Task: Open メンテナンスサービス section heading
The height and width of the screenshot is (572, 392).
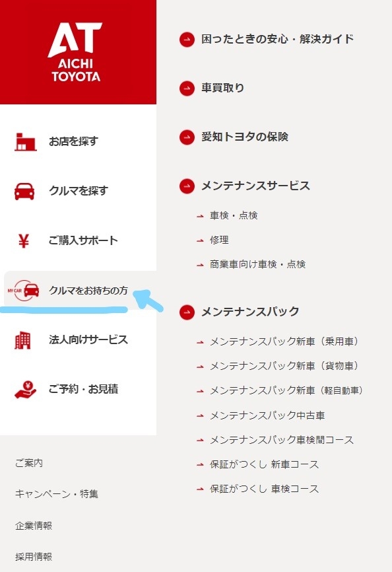Action: point(255,186)
